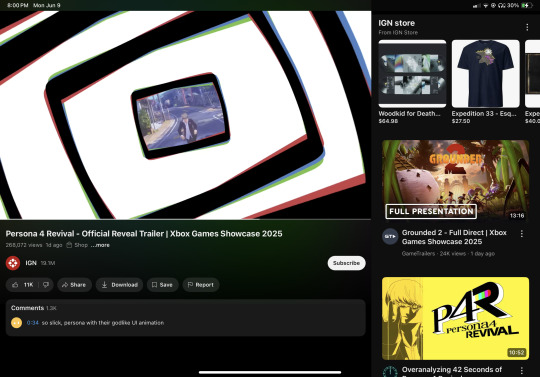Share the Persona 4 Revival trailer
This screenshot has width=540, height=377.
(x=74, y=285)
